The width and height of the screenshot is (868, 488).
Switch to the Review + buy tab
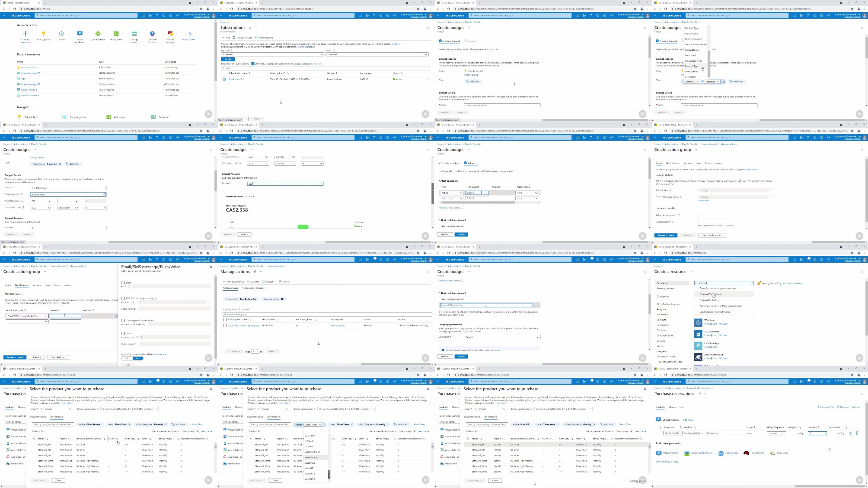click(676, 407)
